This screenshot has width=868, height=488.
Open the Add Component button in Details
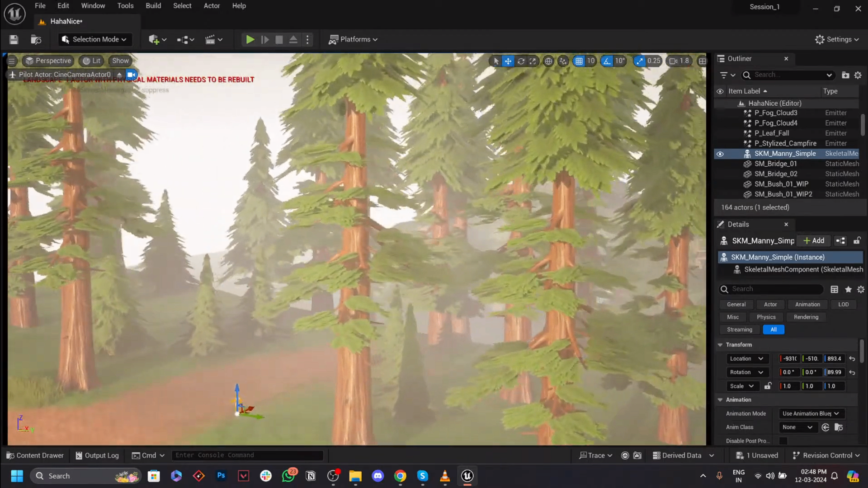click(814, 241)
